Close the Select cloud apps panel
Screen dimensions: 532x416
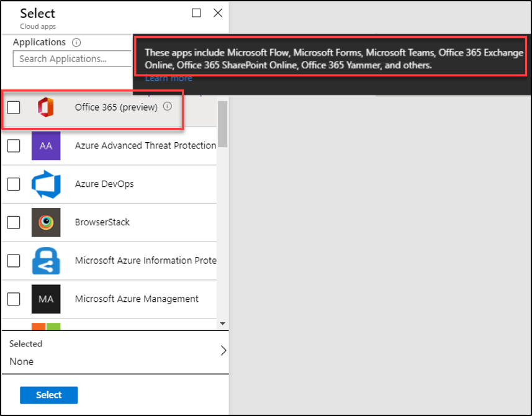tap(218, 13)
